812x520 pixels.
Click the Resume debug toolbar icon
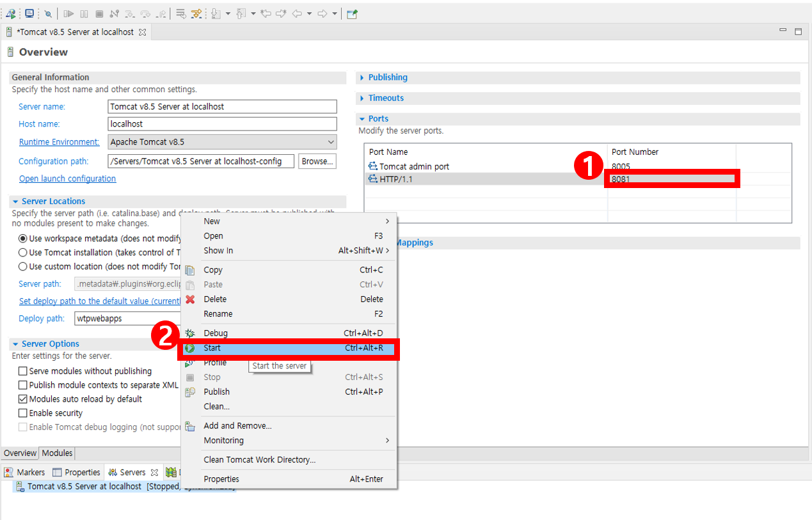pyautogui.click(x=69, y=13)
